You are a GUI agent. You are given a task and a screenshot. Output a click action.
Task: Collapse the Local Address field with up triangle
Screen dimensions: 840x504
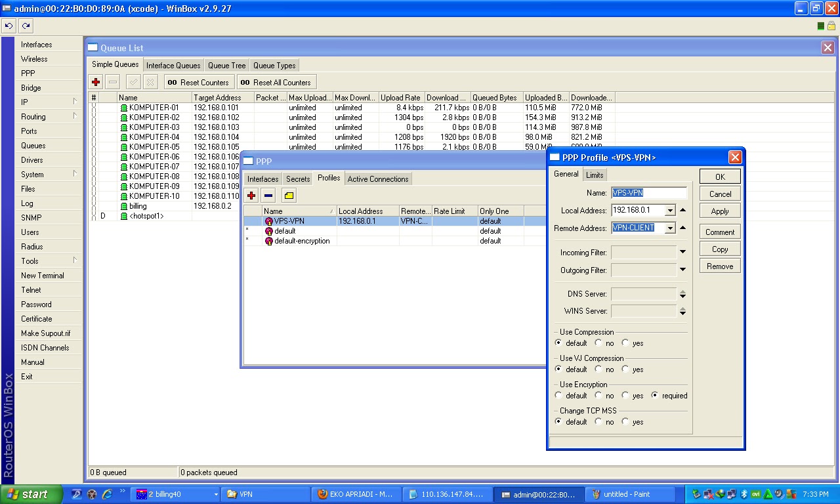coord(682,211)
